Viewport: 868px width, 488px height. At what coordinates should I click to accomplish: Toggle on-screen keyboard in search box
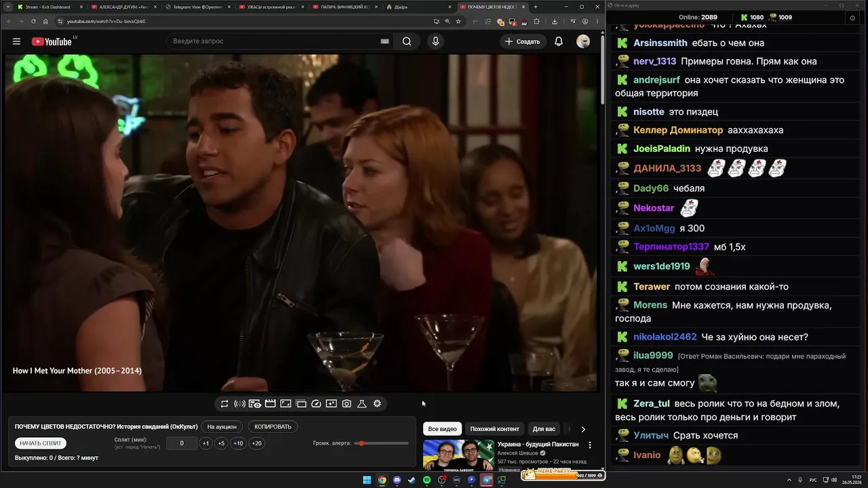click(x=384, y=41)
